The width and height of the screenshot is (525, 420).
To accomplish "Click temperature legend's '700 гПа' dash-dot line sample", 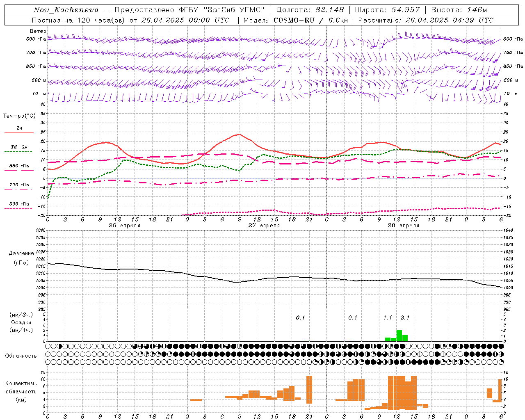I will click(x=19, y=189).
